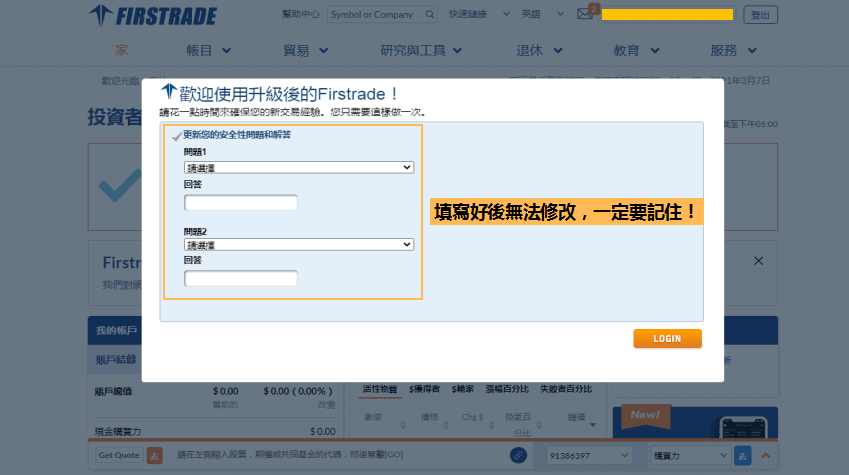Viewport: 849px width, 475px height.
Task: Select the 失敗者百分比 tab
Action: coord(566,389)
